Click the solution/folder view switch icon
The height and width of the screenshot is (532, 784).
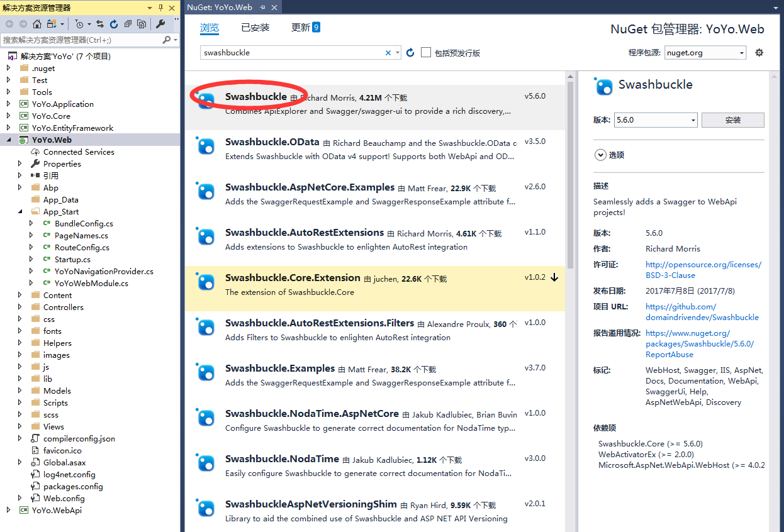point(52,24)
